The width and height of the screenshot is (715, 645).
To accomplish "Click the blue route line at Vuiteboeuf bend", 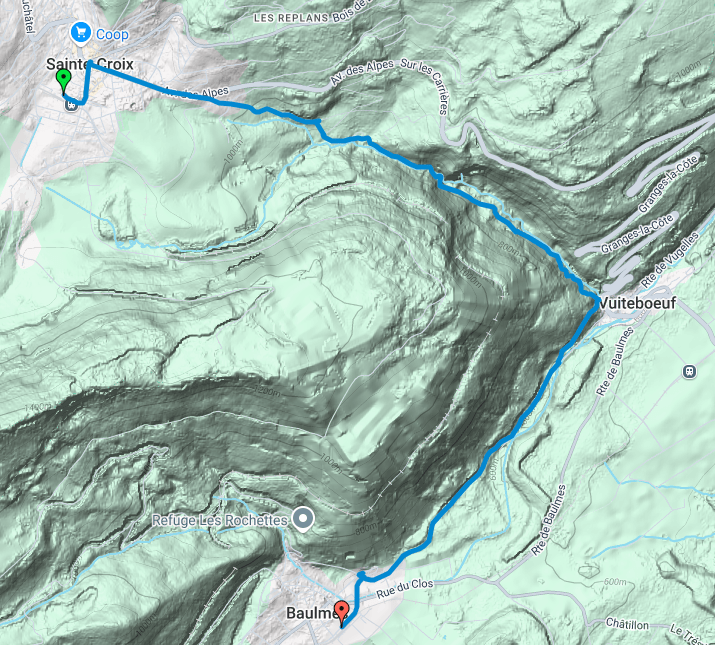I will click(596, 302).
